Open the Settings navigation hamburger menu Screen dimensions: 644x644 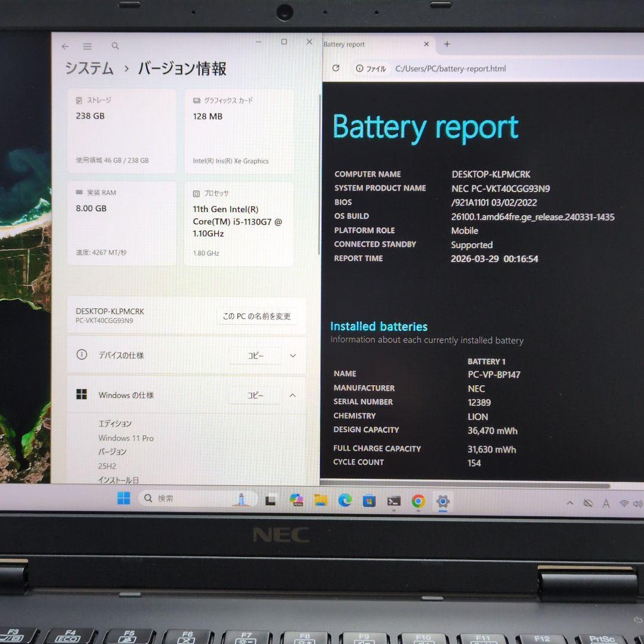click(88, 47)
